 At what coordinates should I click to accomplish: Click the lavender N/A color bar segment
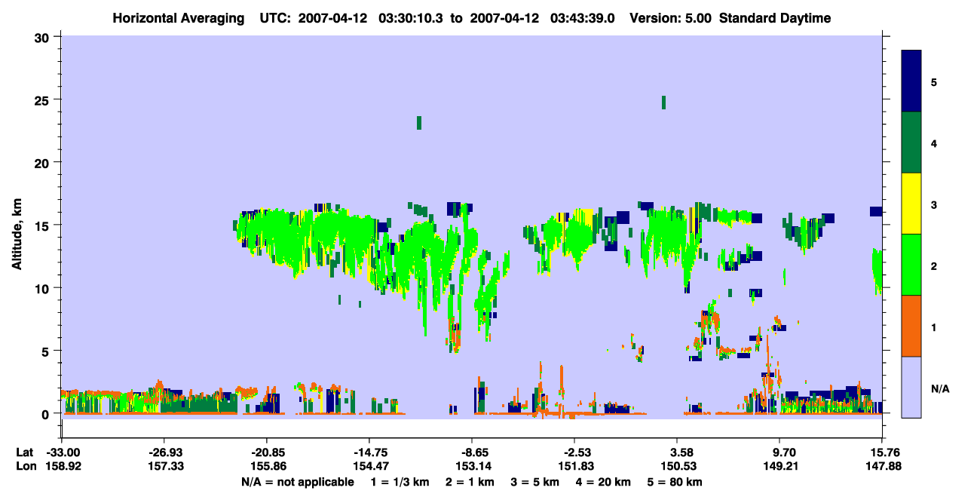911,386
